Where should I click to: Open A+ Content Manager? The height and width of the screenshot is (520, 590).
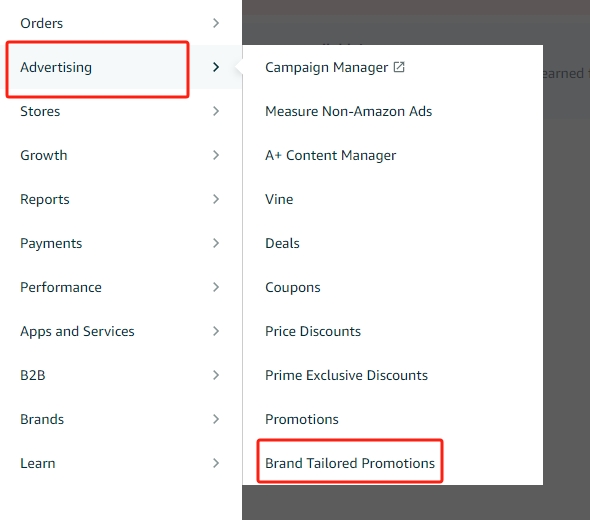point(330,155)
